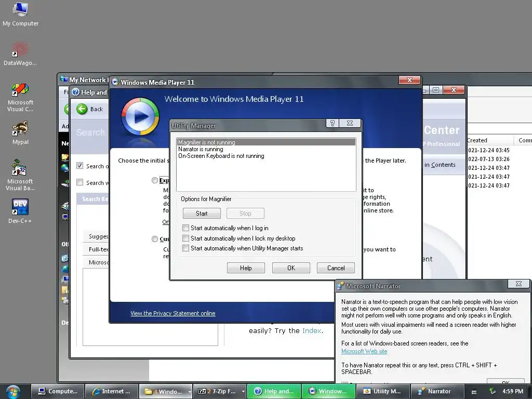Click the Utility Manager help question mark button
The image size is (532, 399).
pyautogui.click(x=332, y=123)
